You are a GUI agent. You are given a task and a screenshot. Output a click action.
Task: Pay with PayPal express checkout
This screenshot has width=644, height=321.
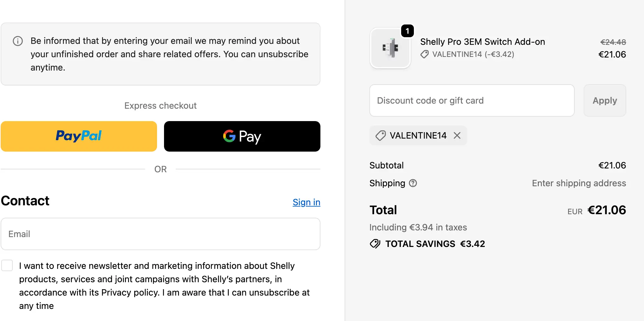coord(79,136)
